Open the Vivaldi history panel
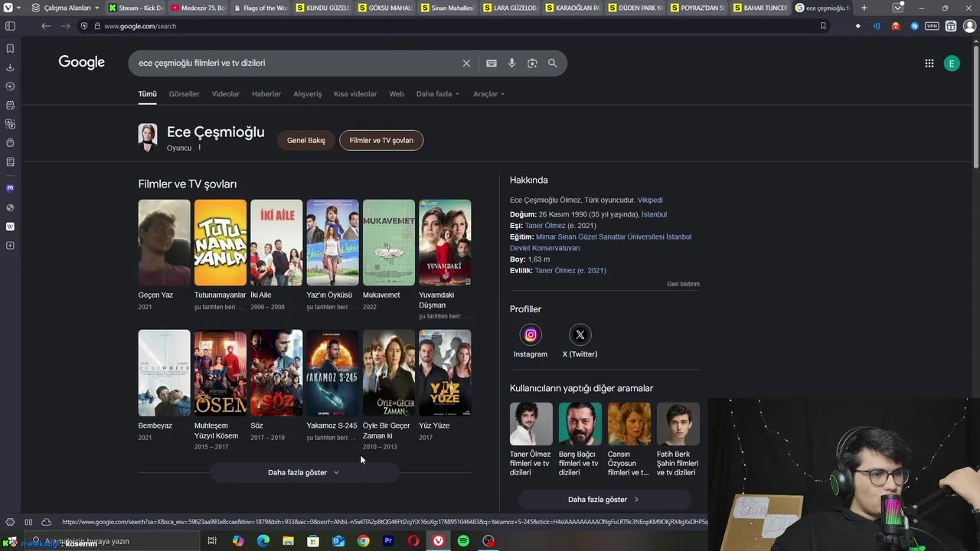The width and height of the screenshot is (980, 551). tap(10, 86)
